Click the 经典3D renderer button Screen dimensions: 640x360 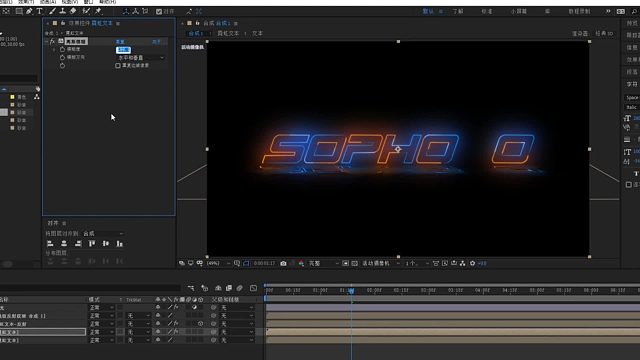coord(604,33)
